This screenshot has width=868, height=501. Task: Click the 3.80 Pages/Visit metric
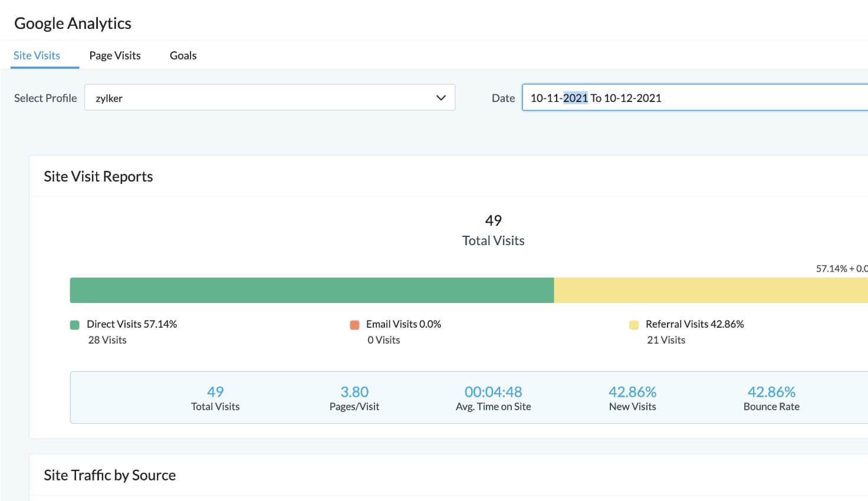[x=354, y=398]
